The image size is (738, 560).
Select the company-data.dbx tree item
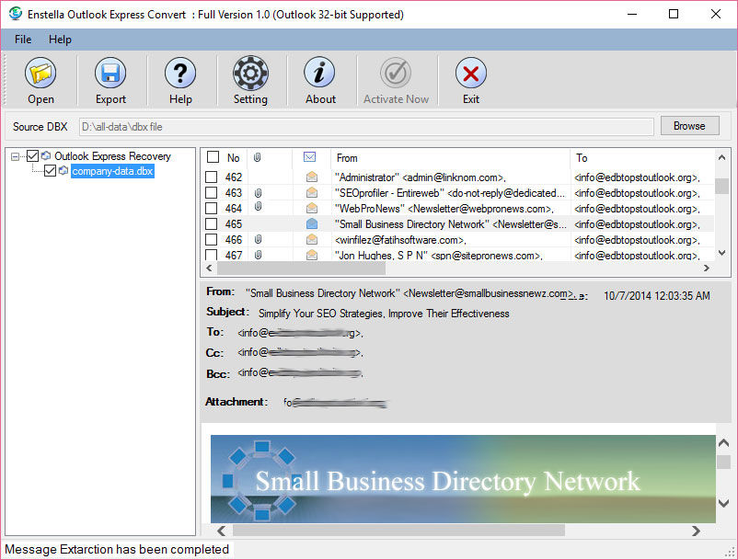(112, 171)
